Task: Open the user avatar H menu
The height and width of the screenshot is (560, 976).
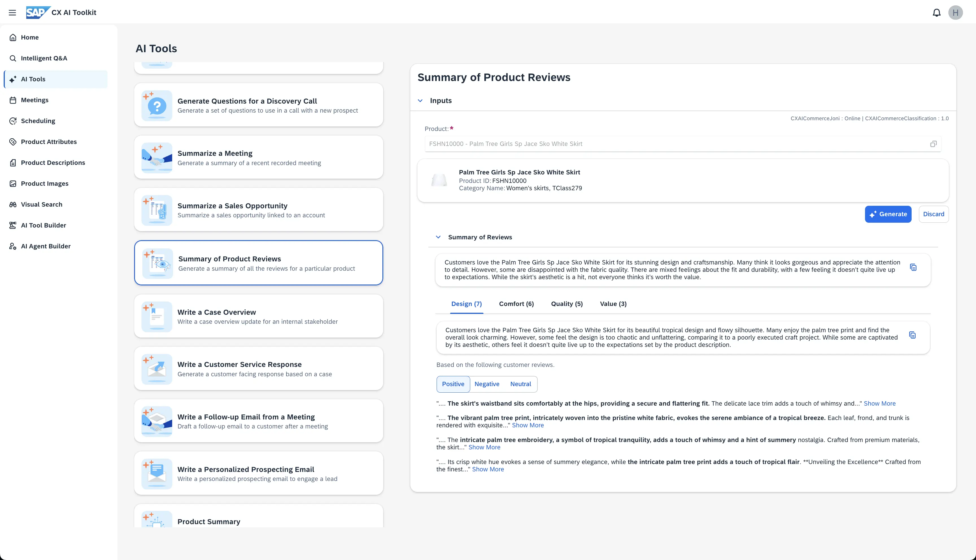Action: [955, 13]
